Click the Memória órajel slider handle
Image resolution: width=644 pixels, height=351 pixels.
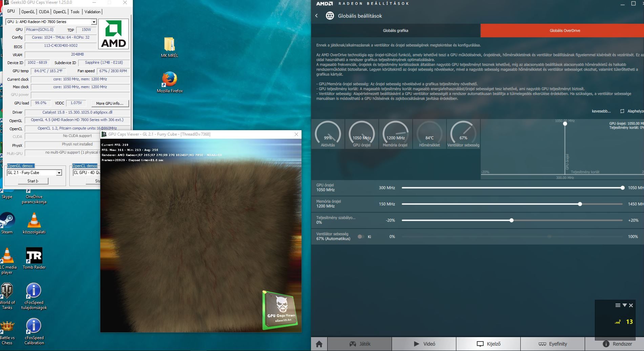[580, 204]
